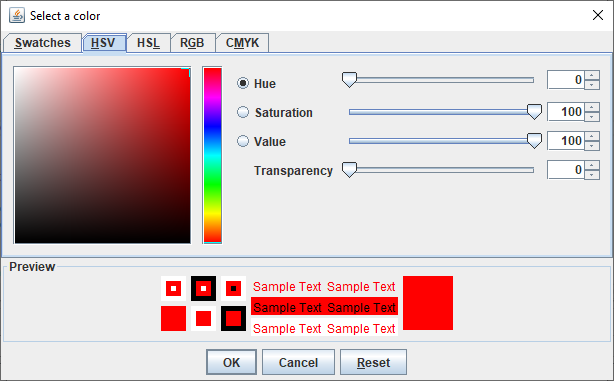Switch to the RGB tab
Viewport: 614px width, 381px height.
(193, 43)
